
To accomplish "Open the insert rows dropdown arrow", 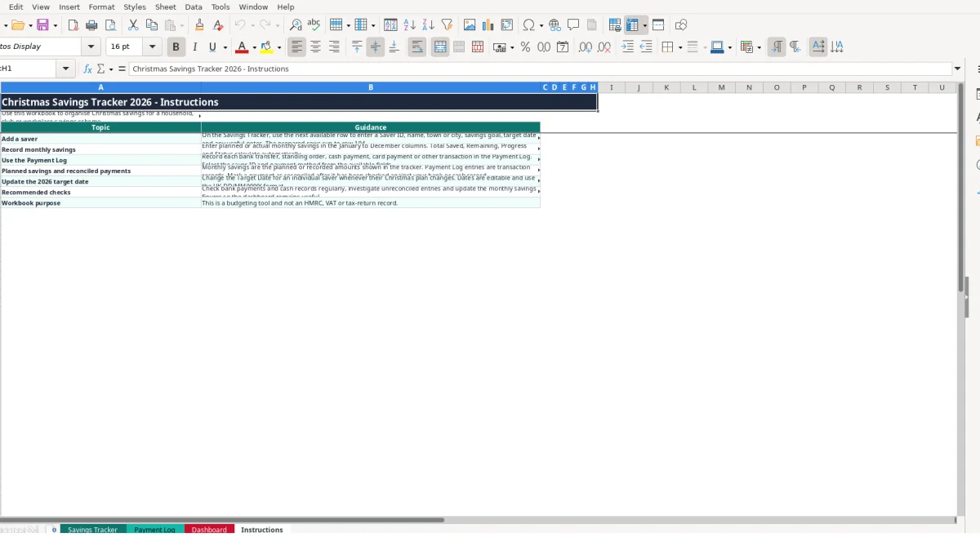I will (x=350, y=25).
